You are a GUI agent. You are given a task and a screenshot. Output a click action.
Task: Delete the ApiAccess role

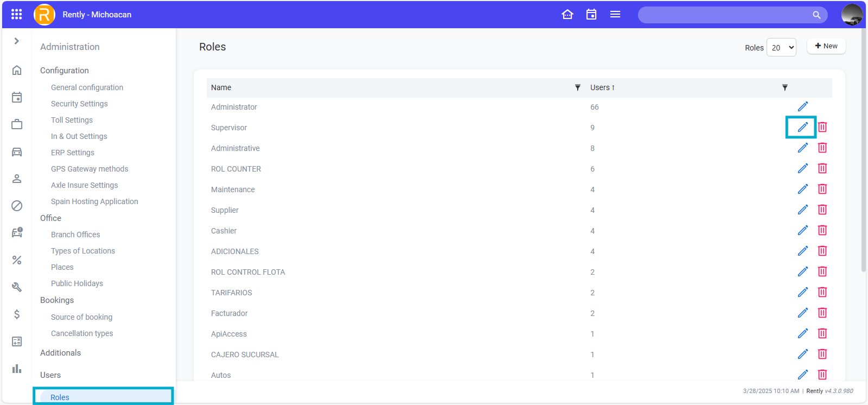822,333
